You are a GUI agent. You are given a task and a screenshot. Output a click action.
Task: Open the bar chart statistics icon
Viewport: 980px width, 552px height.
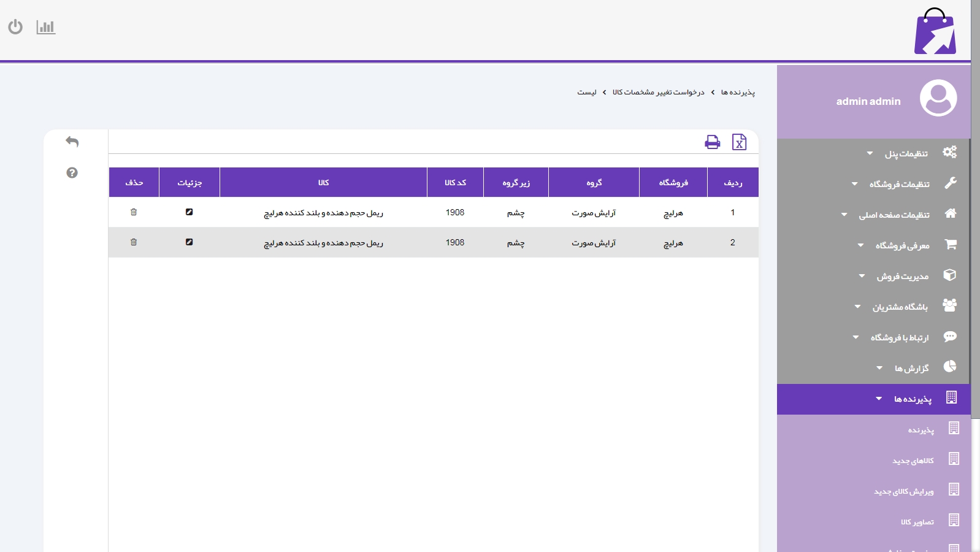point(46,27)
